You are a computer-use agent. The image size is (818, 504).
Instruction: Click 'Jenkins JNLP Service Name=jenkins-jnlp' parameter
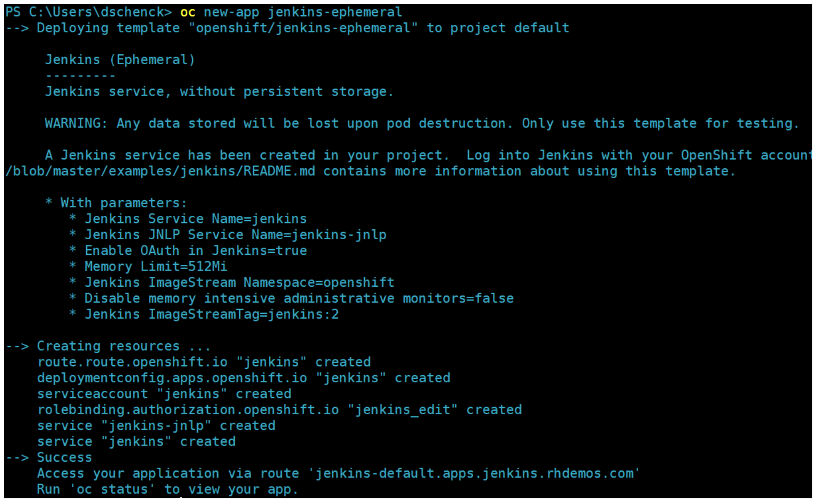[x=235, y=235]
